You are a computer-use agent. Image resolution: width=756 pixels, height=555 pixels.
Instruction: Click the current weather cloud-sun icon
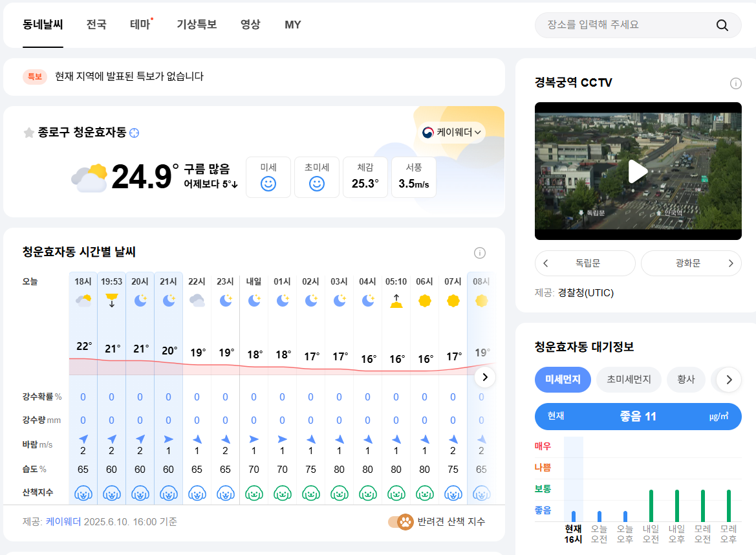(x=90, y=178)
